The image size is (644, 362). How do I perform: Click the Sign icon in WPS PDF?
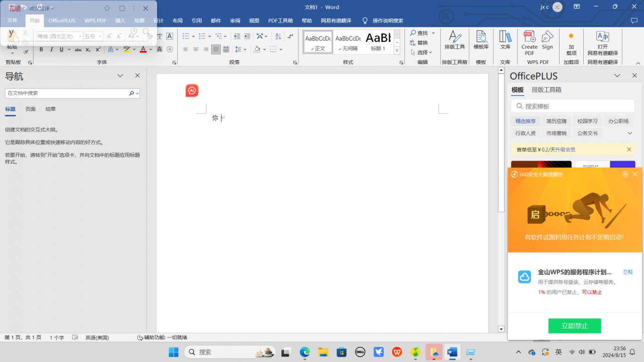pos(547,41)
